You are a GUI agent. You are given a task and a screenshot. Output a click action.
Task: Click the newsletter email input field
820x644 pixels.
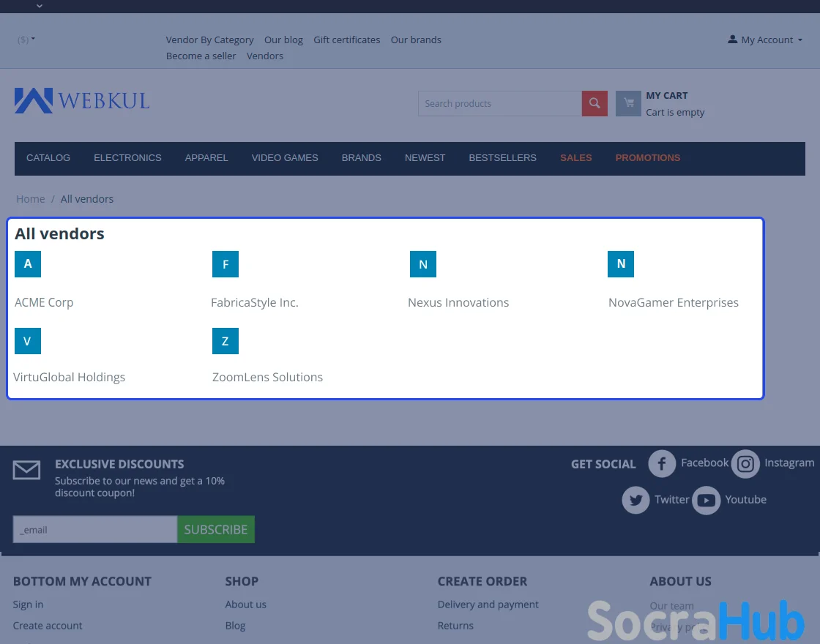click(95, 530)
